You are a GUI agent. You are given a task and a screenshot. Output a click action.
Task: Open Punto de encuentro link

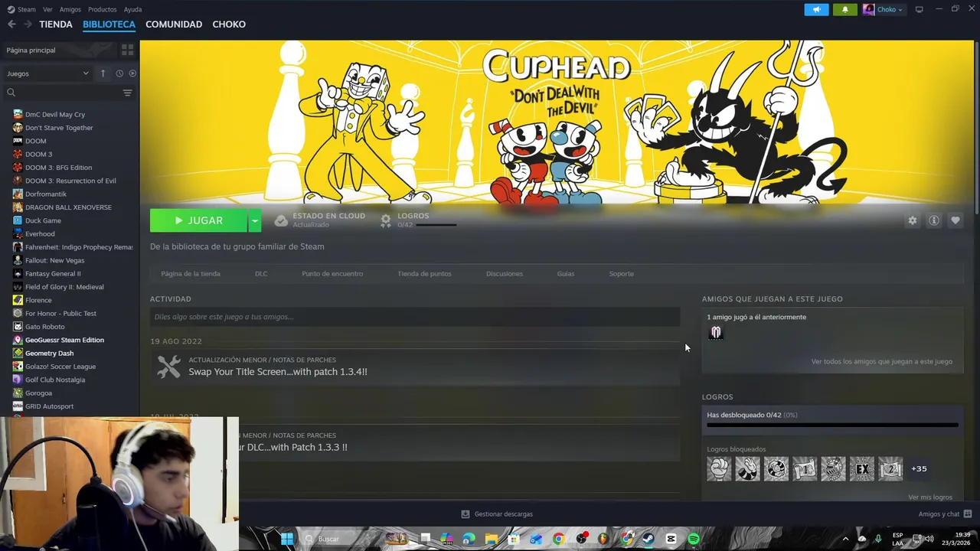[332, 273]
